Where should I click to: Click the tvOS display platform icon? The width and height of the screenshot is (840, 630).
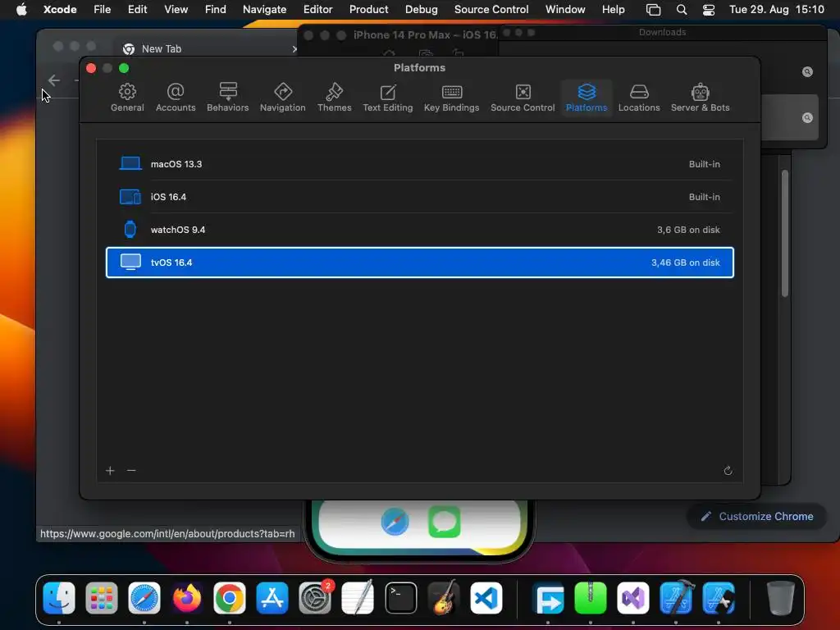pyautogui.click(x=130, y=262)
